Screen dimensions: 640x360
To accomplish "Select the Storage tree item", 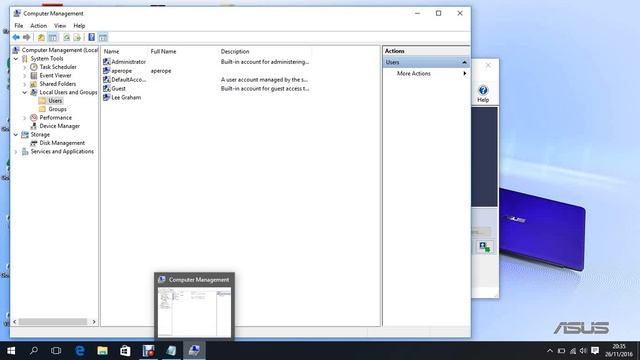I will 40,134.
